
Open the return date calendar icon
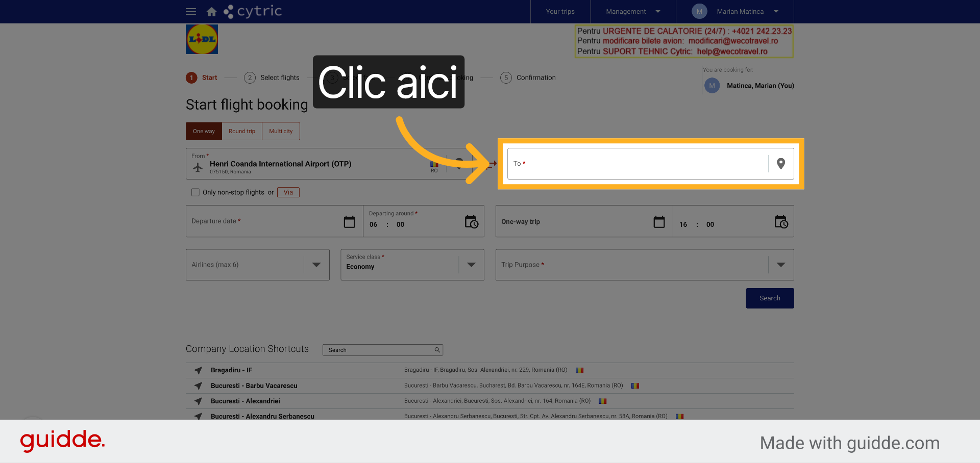coord(659,222)
